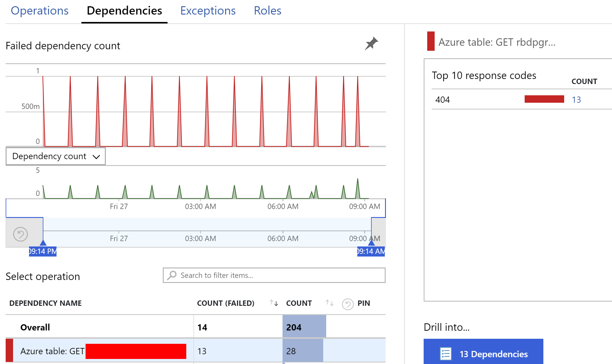
Task: Click the sort icon next to COUNT (FAILED)
Action: pyautogui.click(x=273, y=303)
